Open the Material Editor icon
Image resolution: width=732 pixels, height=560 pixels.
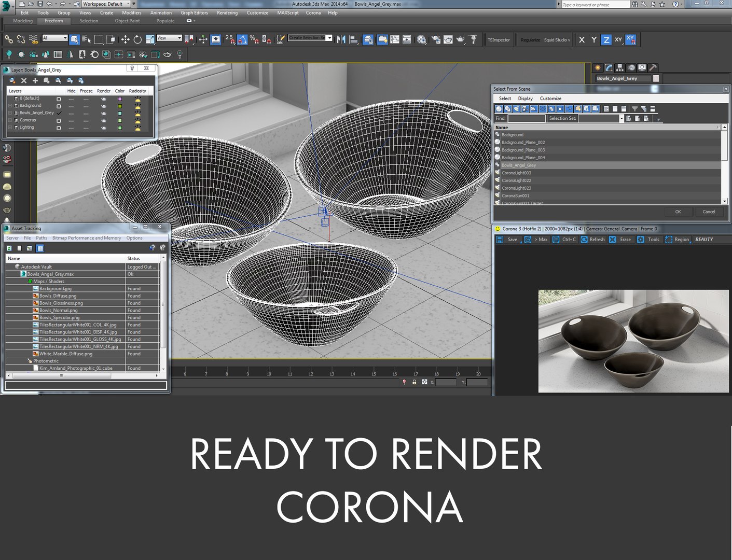point(421,39)
